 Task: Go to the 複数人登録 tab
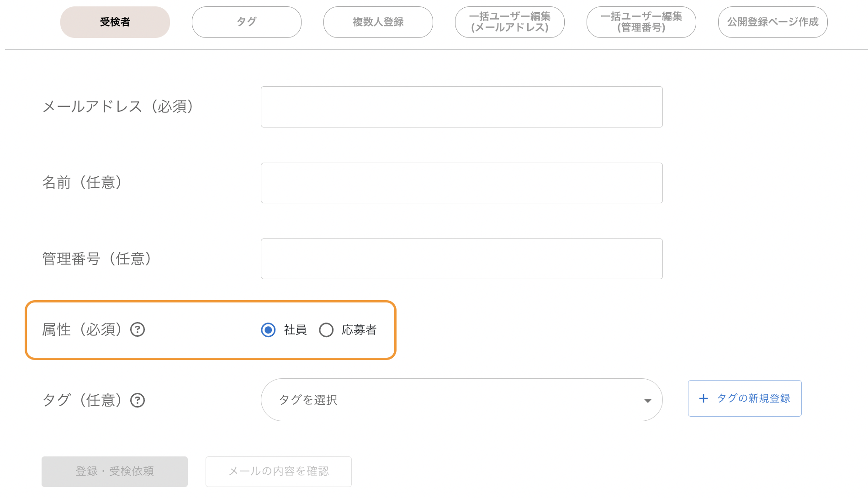(x=378, y=22)
